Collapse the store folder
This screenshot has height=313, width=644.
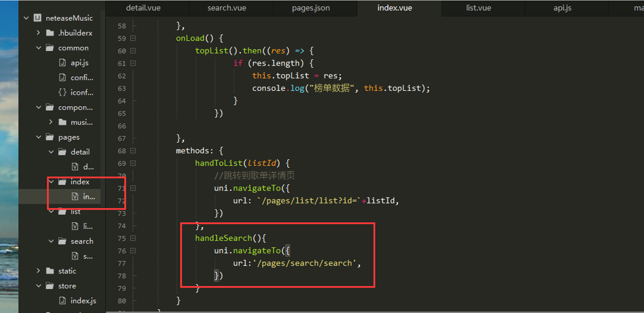tap(38, 286)
